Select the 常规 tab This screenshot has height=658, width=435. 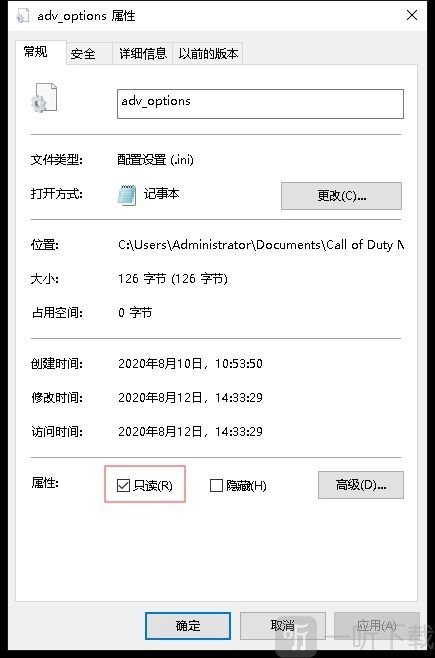coord(36,52)
